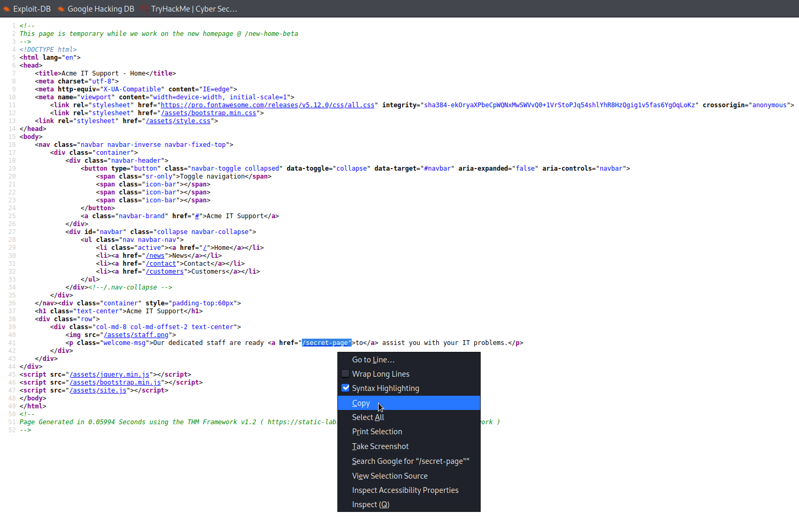This screenshot has height=532, width=799.
Task: Choose Select All in context menu
Action: tap(409, 417)
